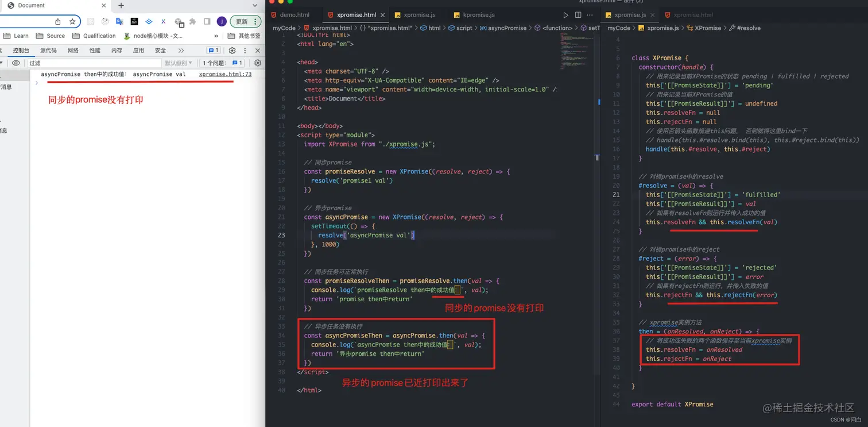Open the node核心模块 bookmark
Screen dimensions: 868x427
coord(153,36)
